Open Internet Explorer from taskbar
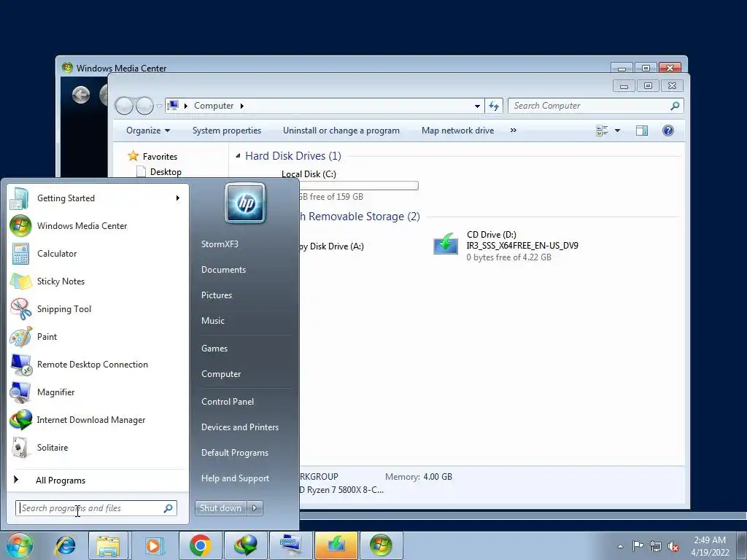Viewport: 747px width, 560px height. [x=65, y=545]
